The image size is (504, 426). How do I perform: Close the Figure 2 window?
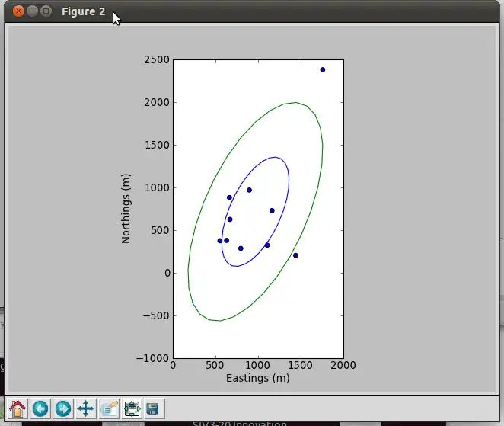click(x=18, y=11)
